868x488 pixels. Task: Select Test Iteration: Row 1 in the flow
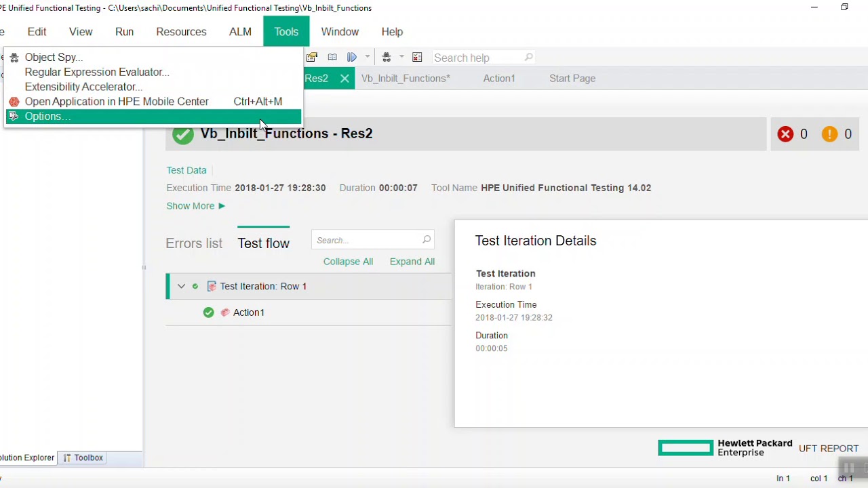263,286
